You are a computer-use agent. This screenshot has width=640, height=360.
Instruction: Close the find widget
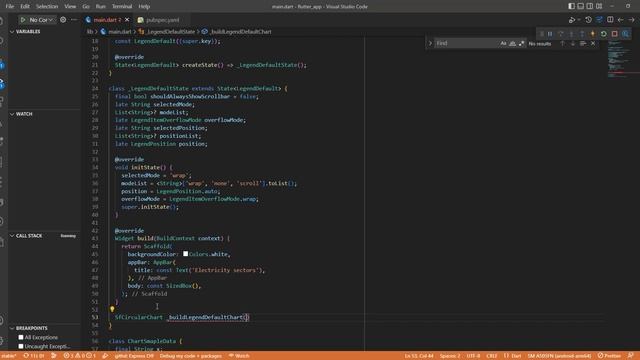(x=593, y=43)
